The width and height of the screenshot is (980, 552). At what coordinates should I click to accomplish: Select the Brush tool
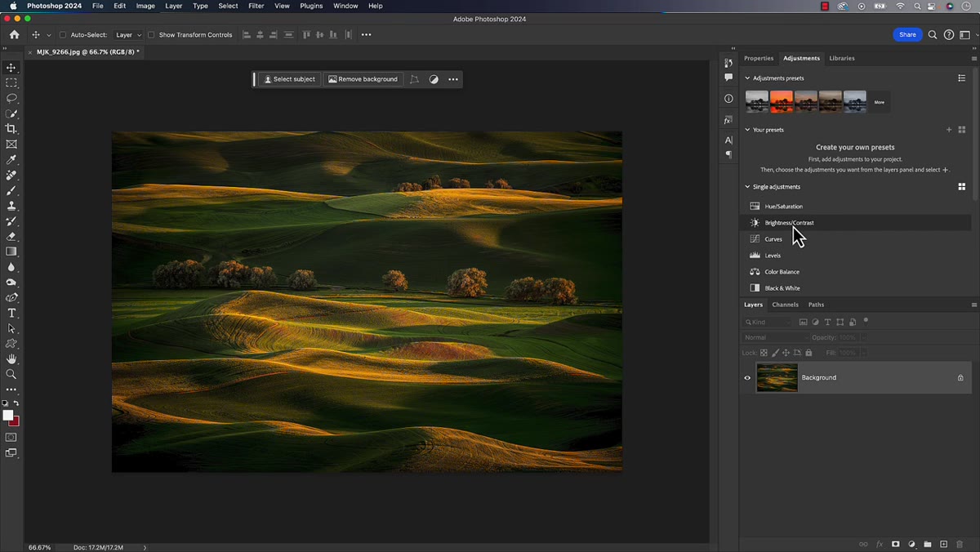pos(11,190)
